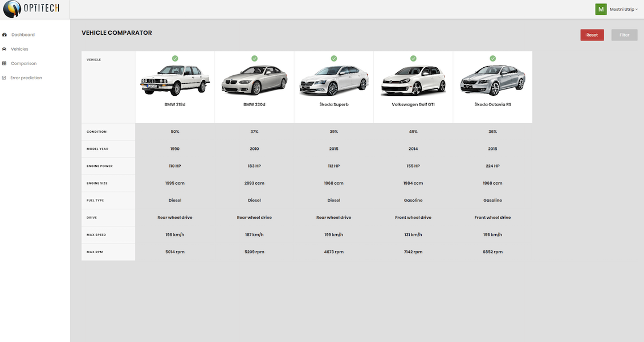Click the Škoda Octavia RS name label
The width and height of the screenshot is (644, 342).
coord(493,105)
